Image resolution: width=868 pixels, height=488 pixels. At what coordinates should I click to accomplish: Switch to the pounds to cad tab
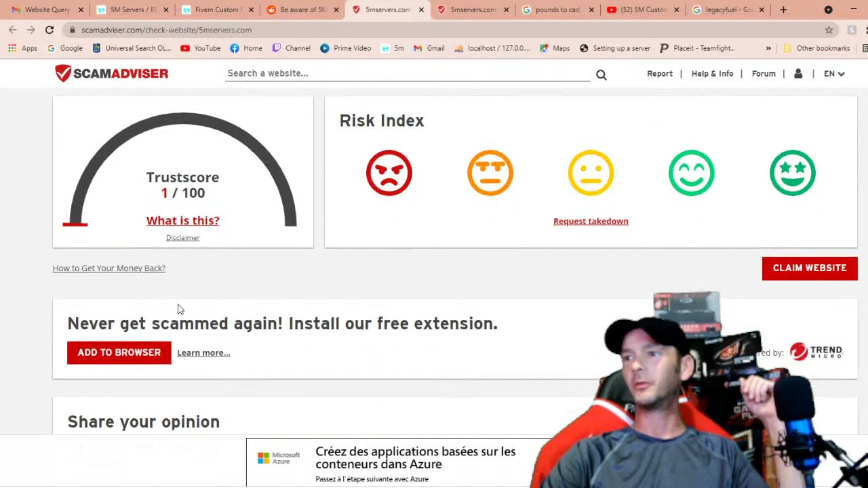pyautogui.click(x=553, y=9)
